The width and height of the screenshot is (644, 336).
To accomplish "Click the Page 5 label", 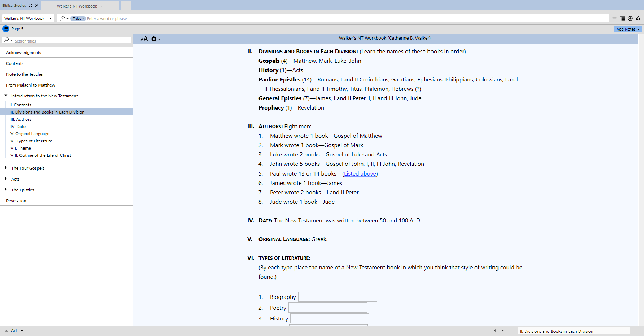I will click(x=17, y=29).
